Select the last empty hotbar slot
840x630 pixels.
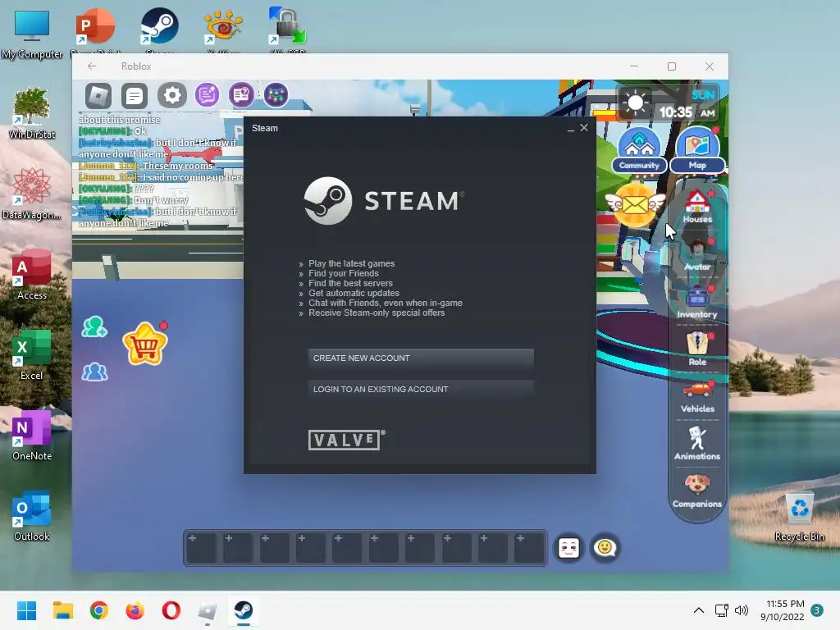click(529, 548)
